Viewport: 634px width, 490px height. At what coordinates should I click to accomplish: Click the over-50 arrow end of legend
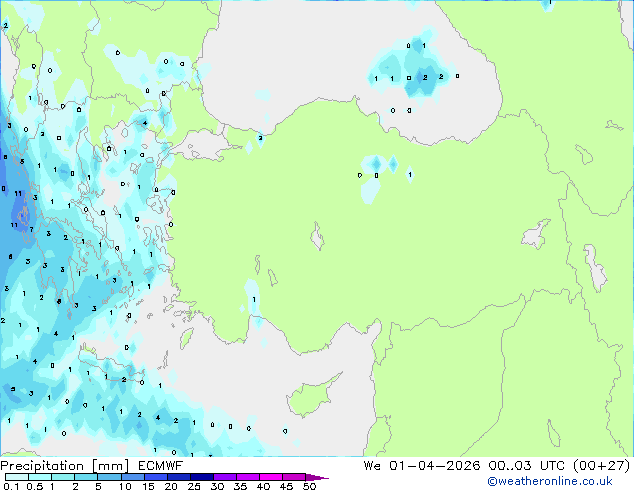[x=317, y=477]
